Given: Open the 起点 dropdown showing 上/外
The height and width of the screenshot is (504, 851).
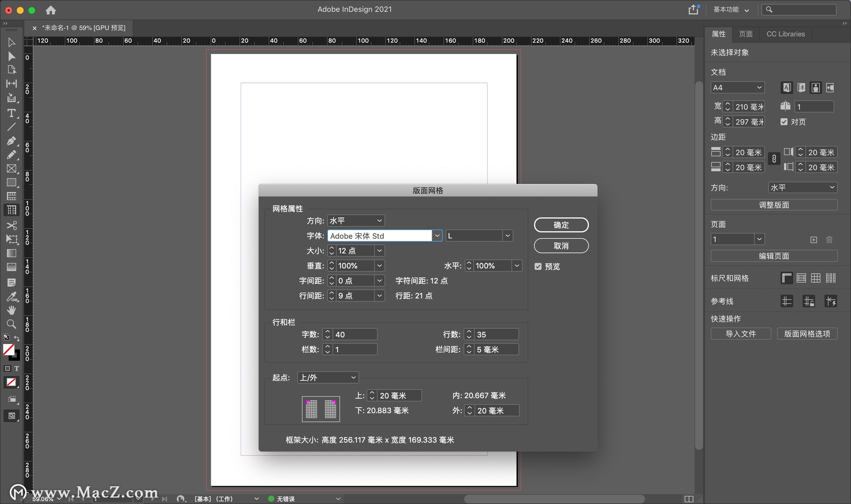Looking at the screenshot, I should tap(328, 377).
